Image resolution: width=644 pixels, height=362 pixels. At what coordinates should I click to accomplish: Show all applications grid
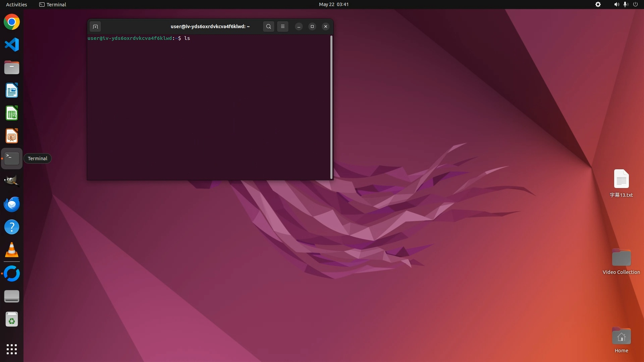pos(12,349)
